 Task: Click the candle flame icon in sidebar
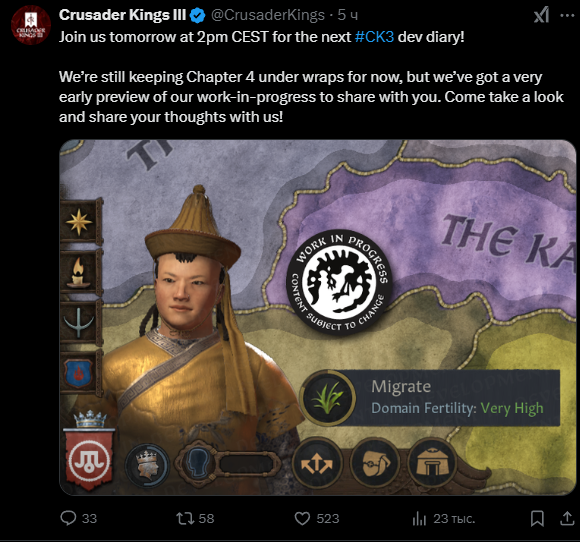tap(78, 272)
